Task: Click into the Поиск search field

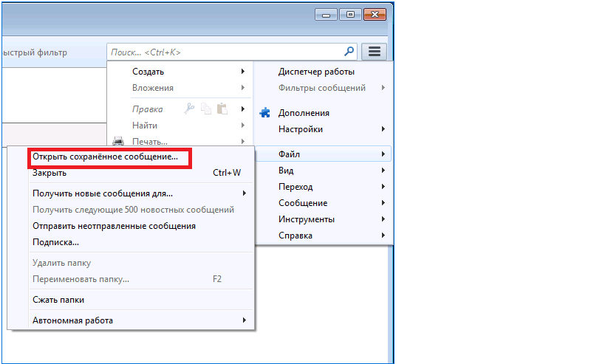Action: (222, 52)
